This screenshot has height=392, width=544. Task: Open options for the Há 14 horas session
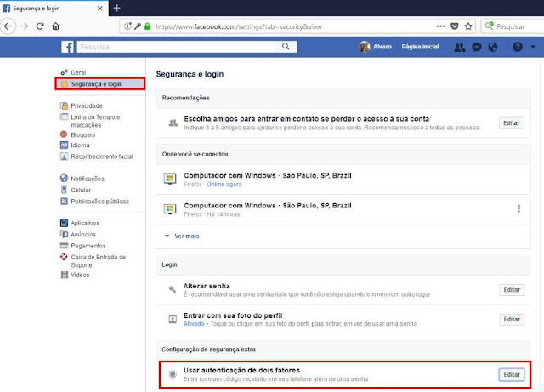(519, 208)
